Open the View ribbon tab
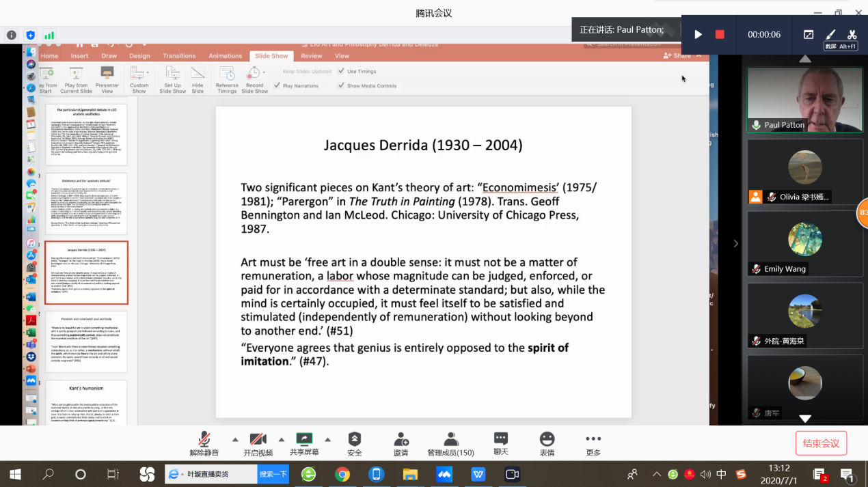 342,56
